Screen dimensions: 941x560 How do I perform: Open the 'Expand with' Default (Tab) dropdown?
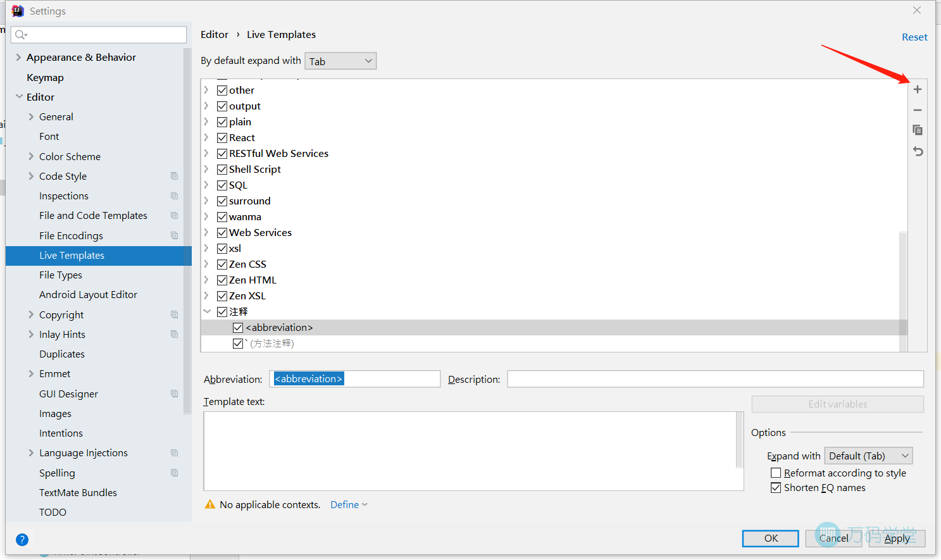[869, 456]
